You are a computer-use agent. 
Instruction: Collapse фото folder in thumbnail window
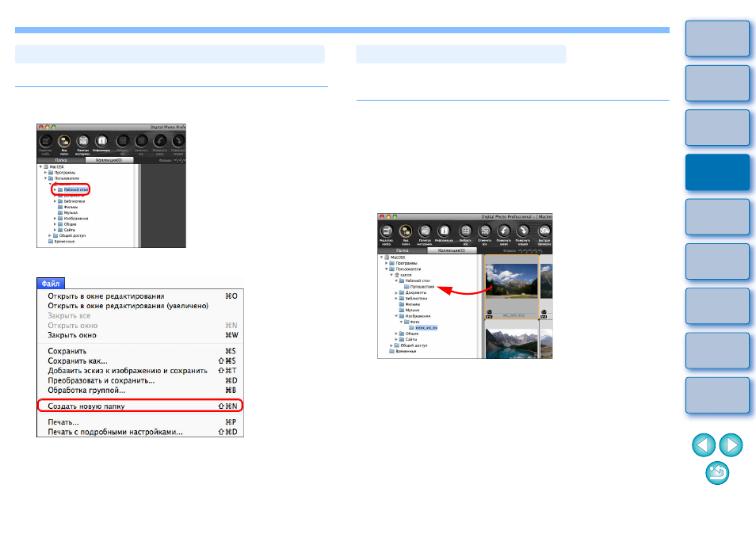(x=401, y=322)
